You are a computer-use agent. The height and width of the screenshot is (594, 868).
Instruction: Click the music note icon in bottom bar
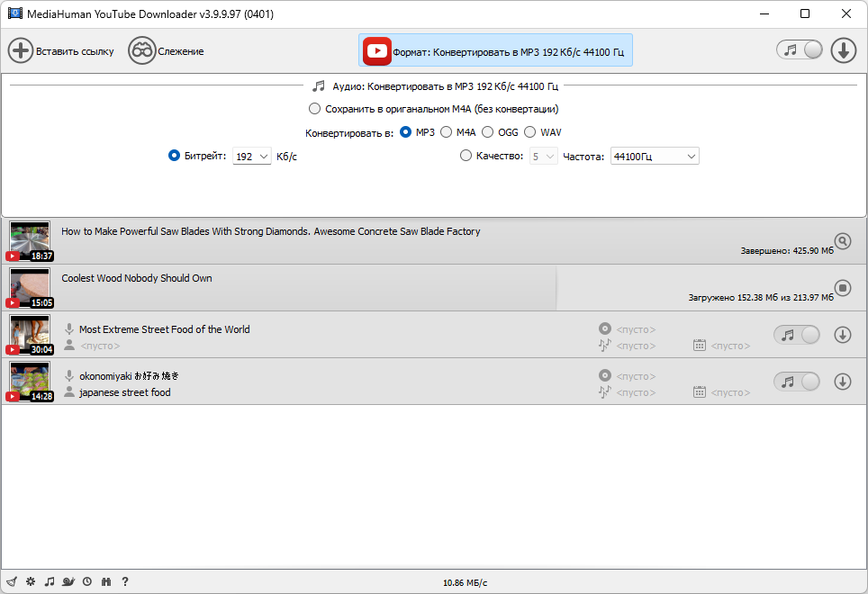[50, 581]
